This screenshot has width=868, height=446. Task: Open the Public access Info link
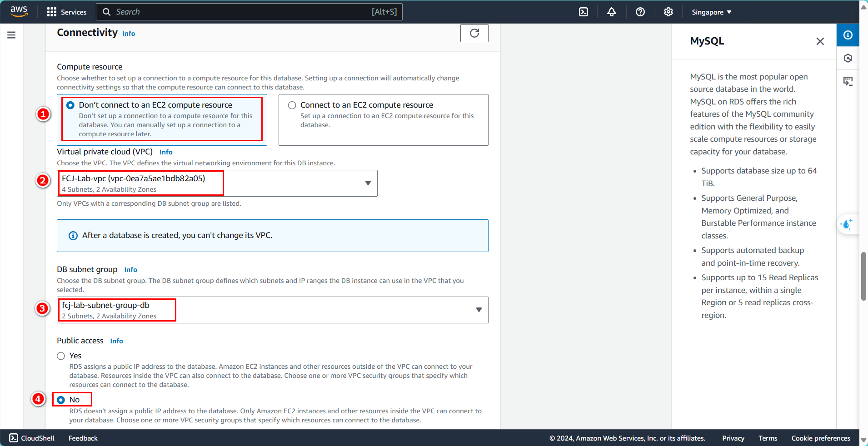click(x=116, y=341)
